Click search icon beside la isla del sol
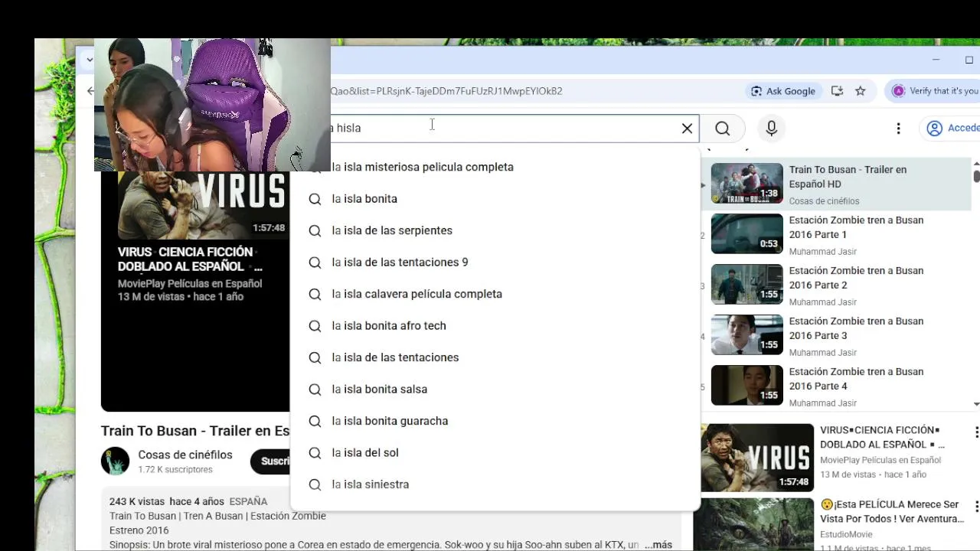The height and width of the screenshot is (551, 980). pyautogui.click(x=315, y=453)
